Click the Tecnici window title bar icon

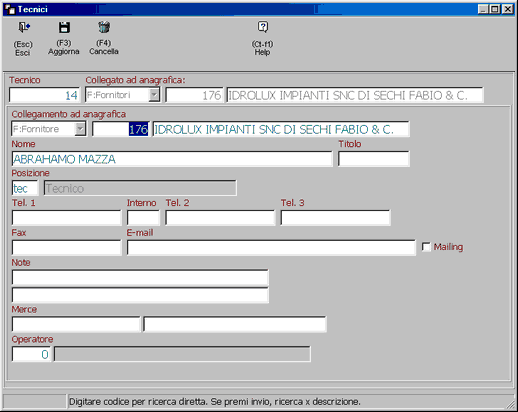pyautogui.click(x=10, y=9)
